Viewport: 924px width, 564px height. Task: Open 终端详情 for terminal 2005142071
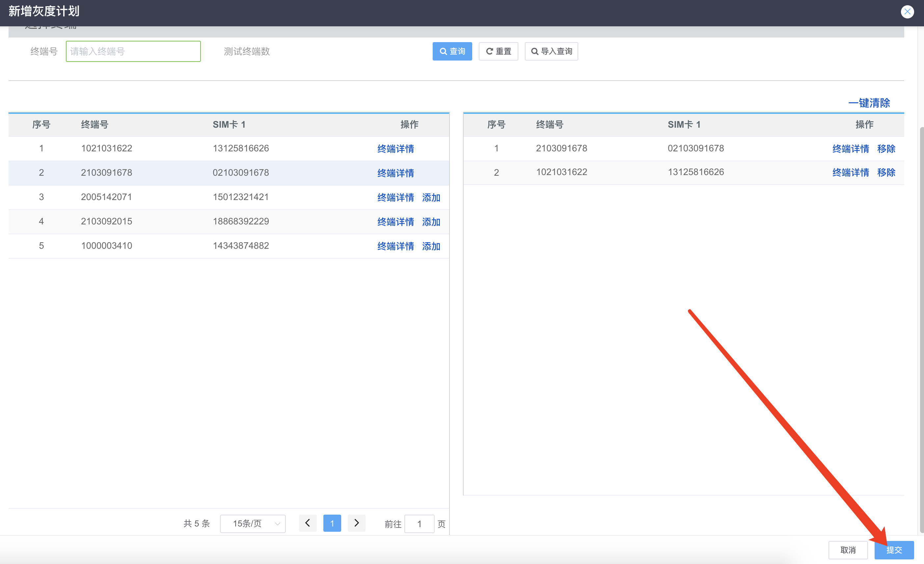click(x=395, y=197)
